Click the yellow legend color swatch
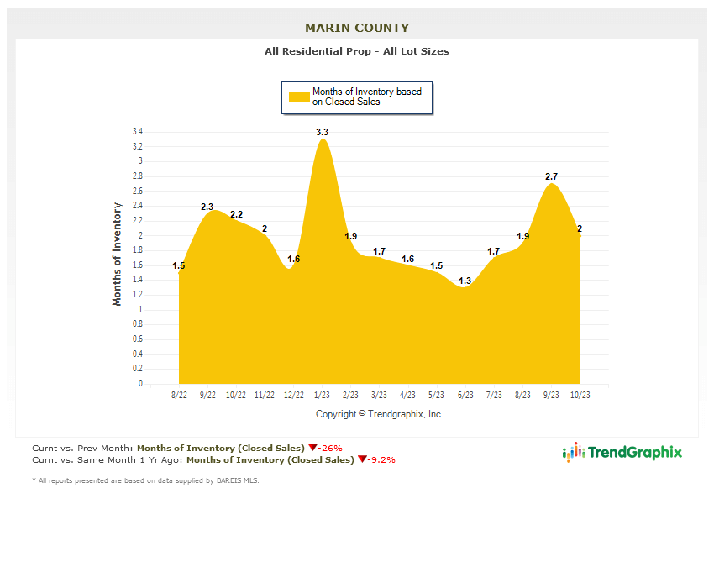The width and height of the screenshot is (714, 588). click(x=299, y=97)
